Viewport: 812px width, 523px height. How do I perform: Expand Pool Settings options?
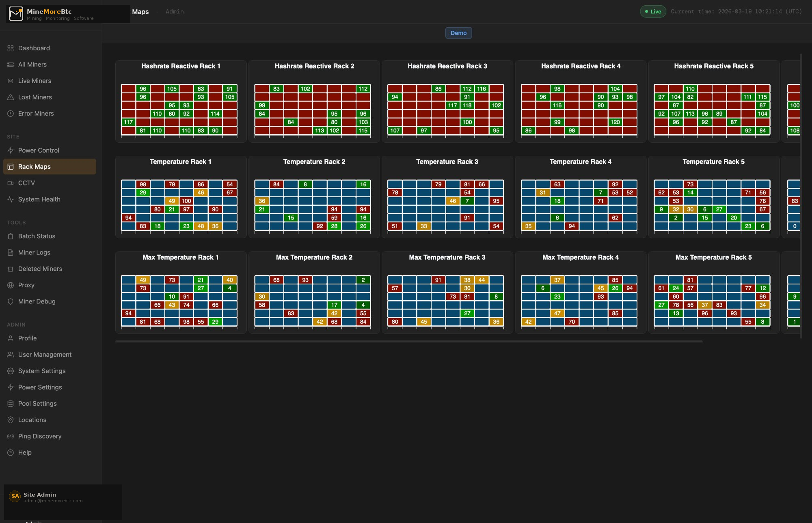pyautogui.click(x=37, y=403)
